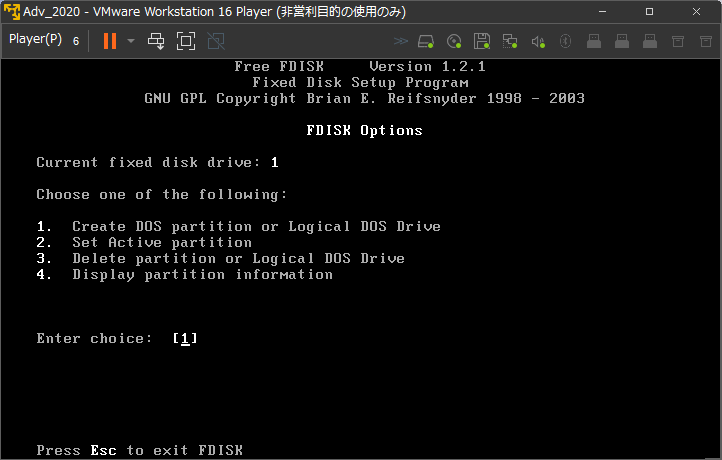
Task: Click the sound card device icon
Action: point(538,42)
